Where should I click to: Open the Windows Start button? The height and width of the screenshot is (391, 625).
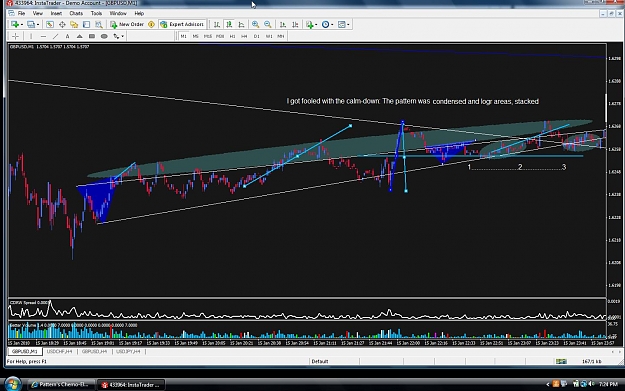click(x=13, y=384)
